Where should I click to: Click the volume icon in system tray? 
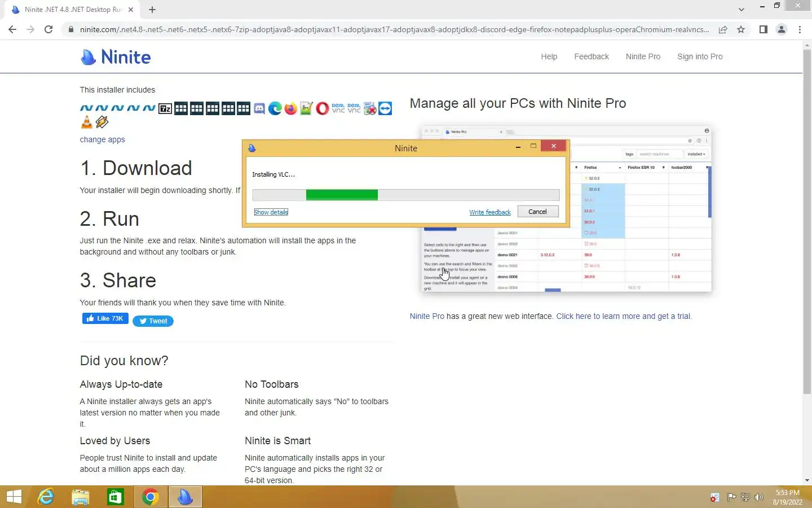pyautogui.click(x=759, y=497)
